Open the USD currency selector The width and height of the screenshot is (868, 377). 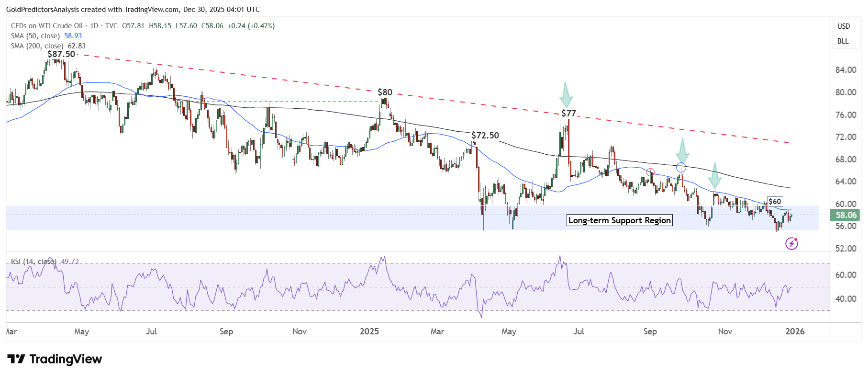coord(843,26)
